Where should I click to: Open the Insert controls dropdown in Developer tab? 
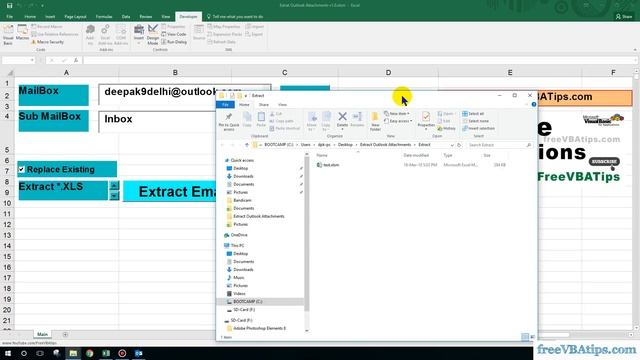(x=139, y=34)
